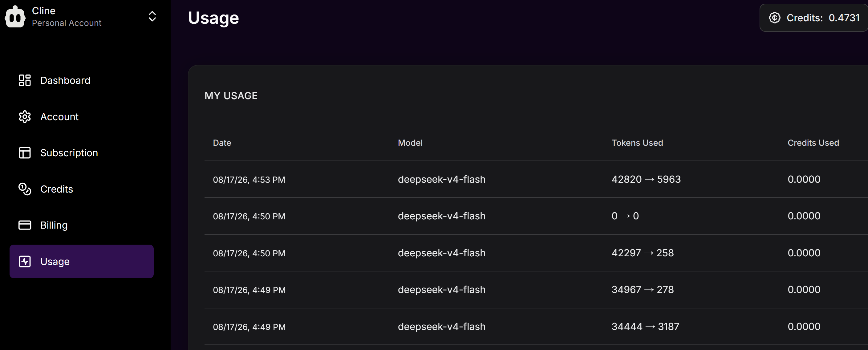The height and width of the screenshot is (350, 868).
Task: Click the Date column header
Action: click(222, 143)
